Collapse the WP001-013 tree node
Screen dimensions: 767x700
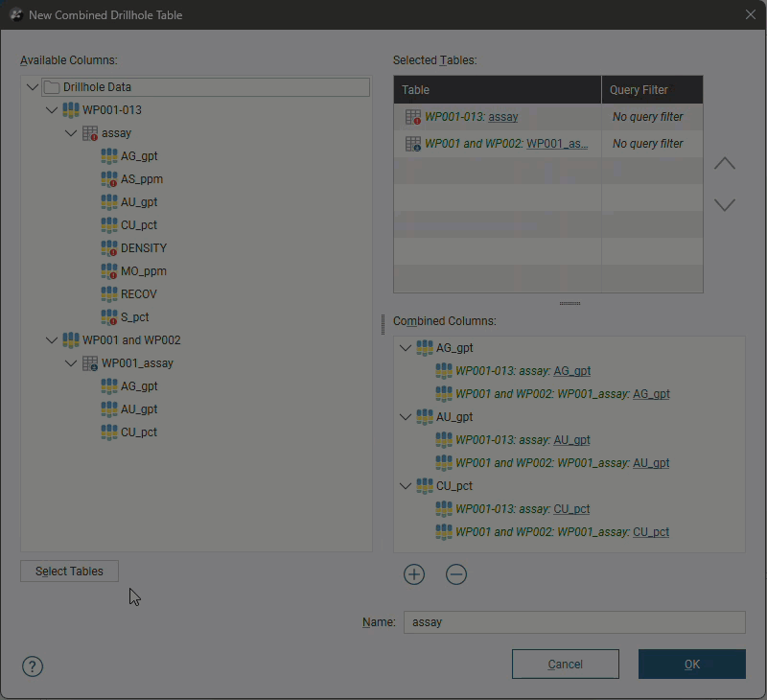[x=52, y=110]
